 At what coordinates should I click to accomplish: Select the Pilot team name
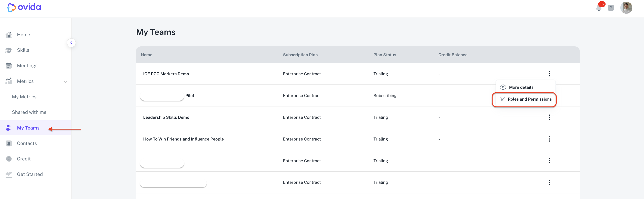click(x=190, y=95)
